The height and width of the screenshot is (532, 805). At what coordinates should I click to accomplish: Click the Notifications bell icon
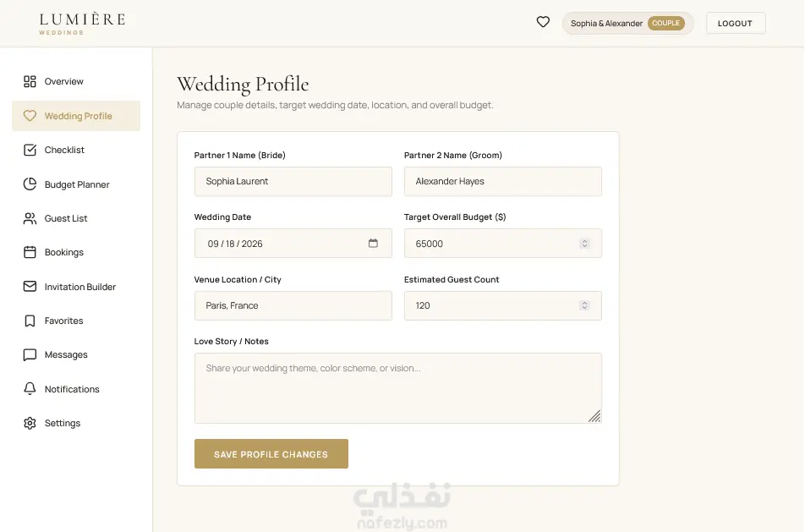click(30, 389)
